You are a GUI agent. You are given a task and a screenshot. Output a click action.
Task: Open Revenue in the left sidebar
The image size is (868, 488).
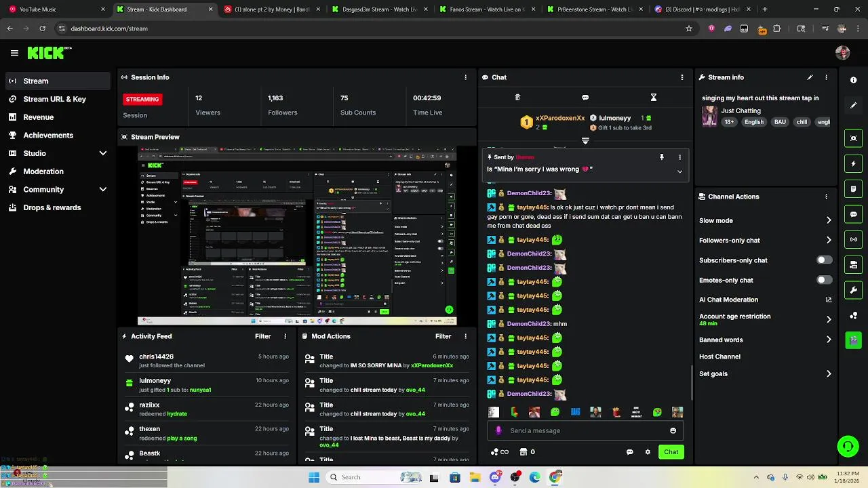click(x=58, y=117)
